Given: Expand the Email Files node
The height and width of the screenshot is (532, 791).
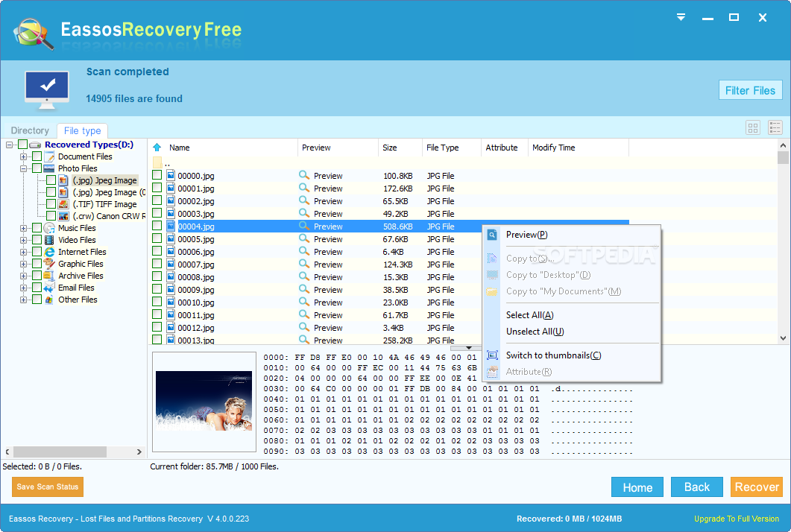Looking at the screenshot, I should [23, 288].
